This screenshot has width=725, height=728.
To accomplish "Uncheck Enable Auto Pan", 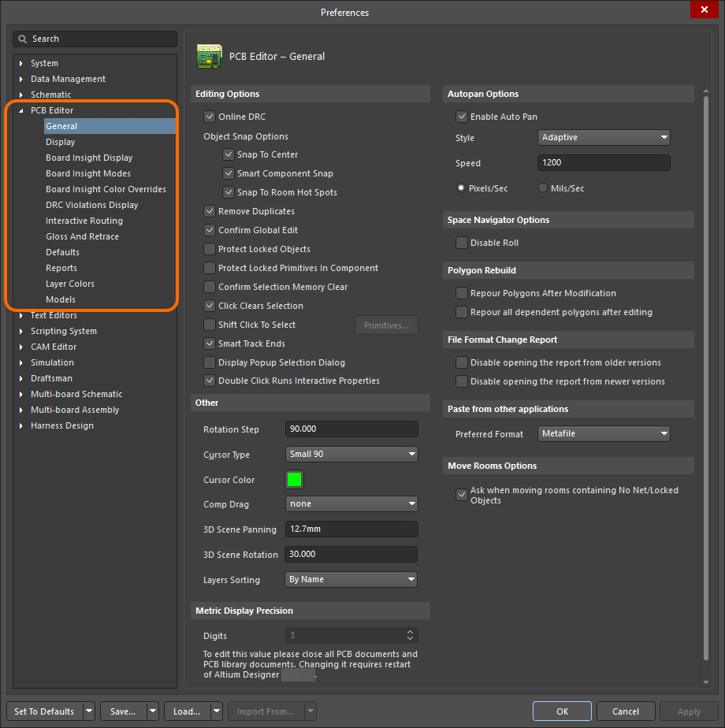I will click(461, 116).
